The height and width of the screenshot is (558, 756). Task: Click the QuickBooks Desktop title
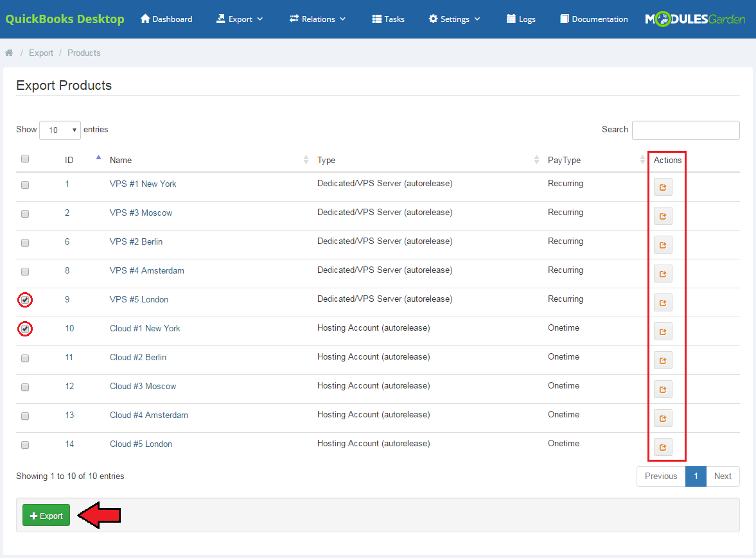(65, 19)
